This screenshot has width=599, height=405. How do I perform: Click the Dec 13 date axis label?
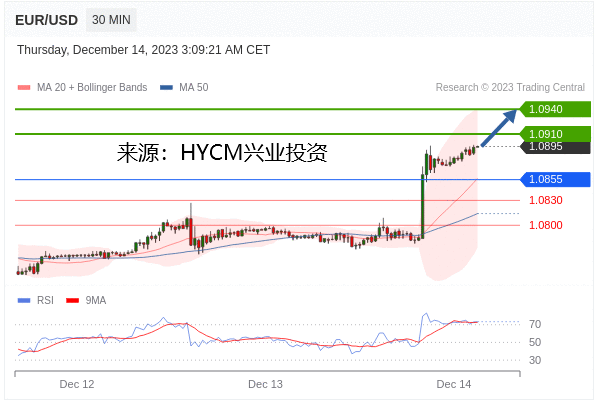265,384
